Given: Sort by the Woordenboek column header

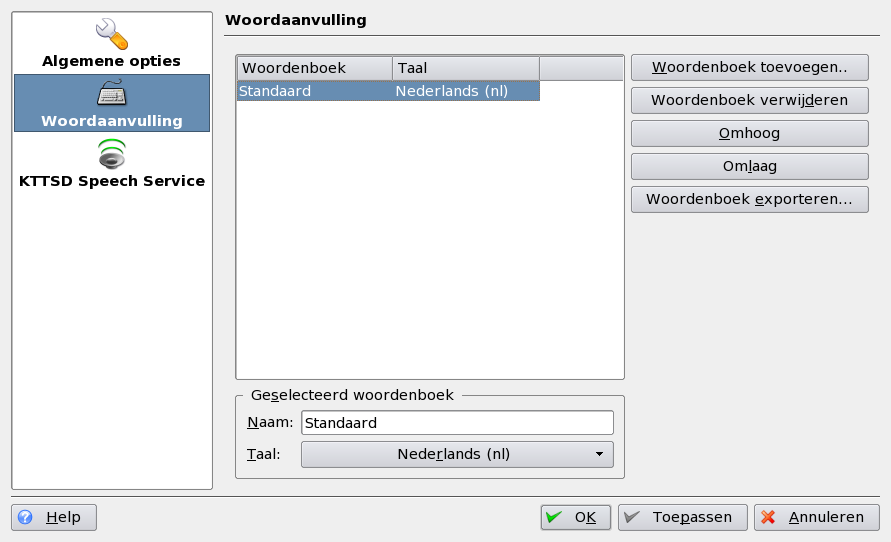Looking at the screenshot, I should point(313,68).
